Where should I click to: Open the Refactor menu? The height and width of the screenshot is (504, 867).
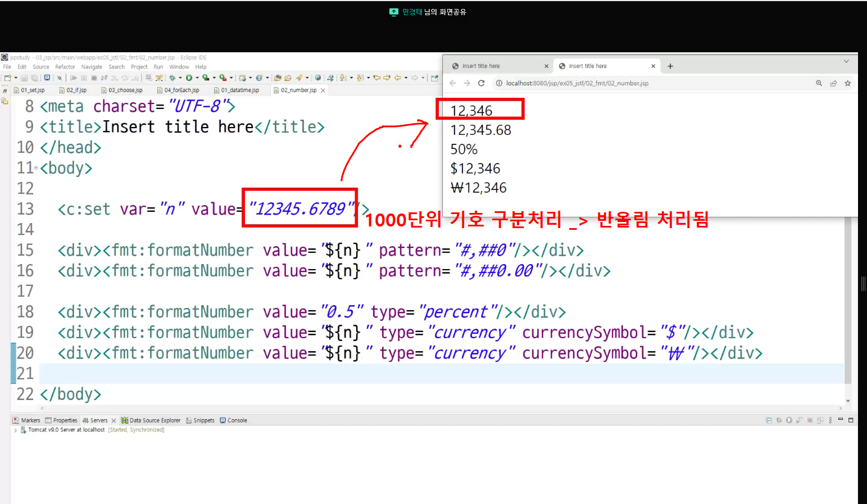click(65, 67)
